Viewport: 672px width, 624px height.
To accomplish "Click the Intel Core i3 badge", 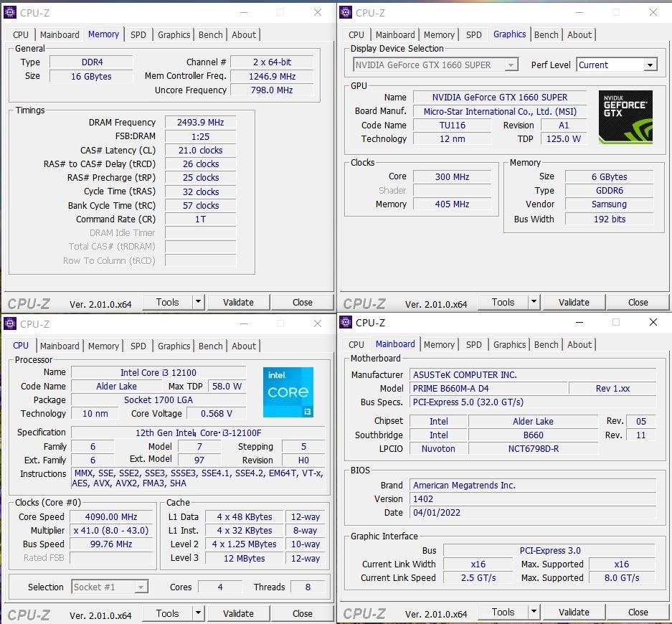I will click(288, 392).
